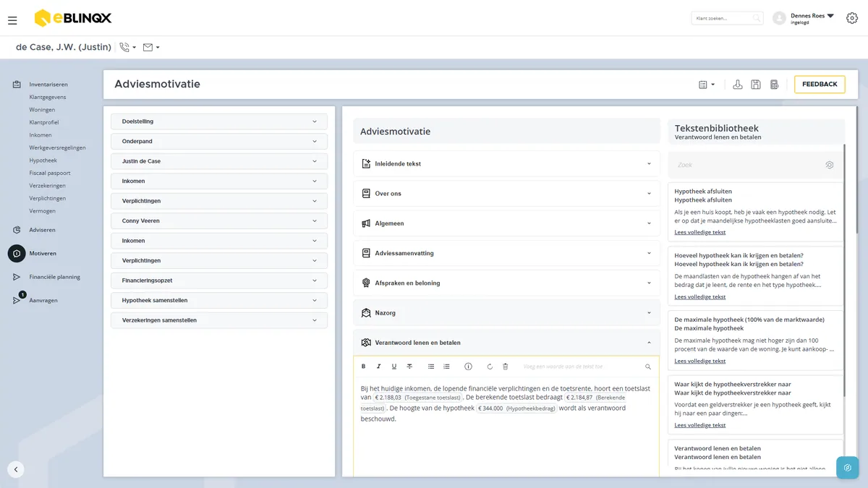Collapse the Verantwoord lenen en betalen panel
The height and width of the screenshot is (488, 868).
click(506, 343)
